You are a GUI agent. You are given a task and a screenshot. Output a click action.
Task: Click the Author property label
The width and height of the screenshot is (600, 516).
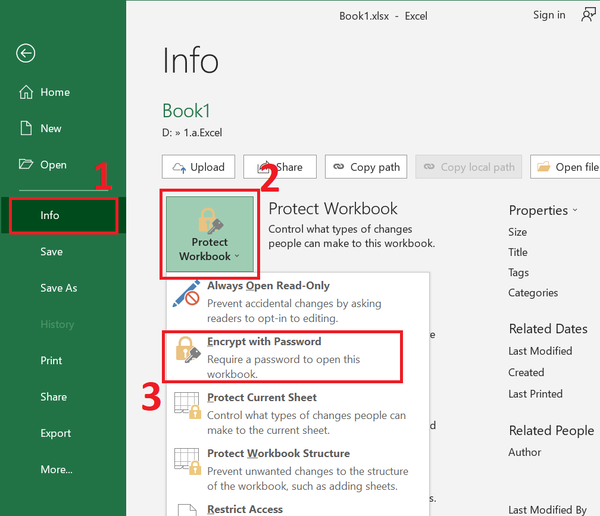point(525,452)
